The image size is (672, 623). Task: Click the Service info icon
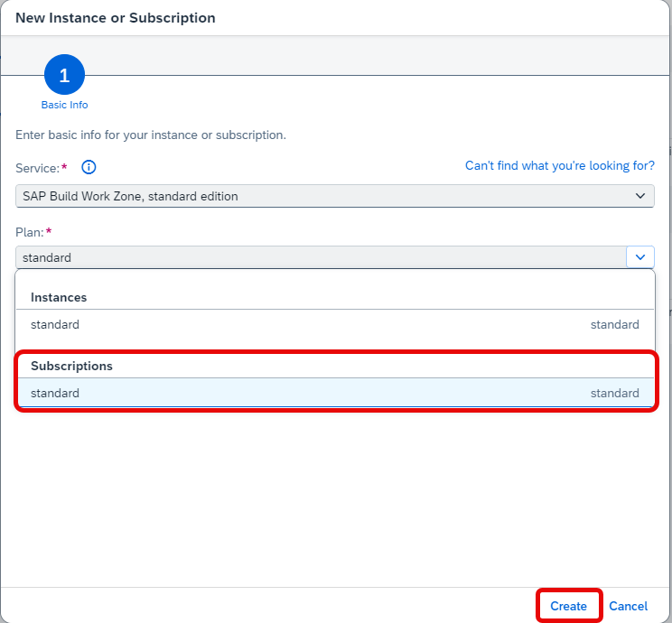pos(89,167)
